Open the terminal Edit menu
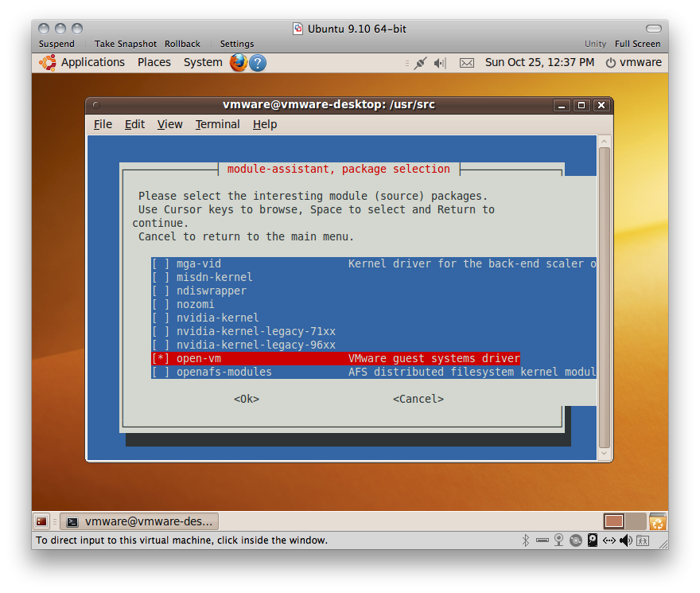Screen dimensions: 700x593 [x=134, y=124]
